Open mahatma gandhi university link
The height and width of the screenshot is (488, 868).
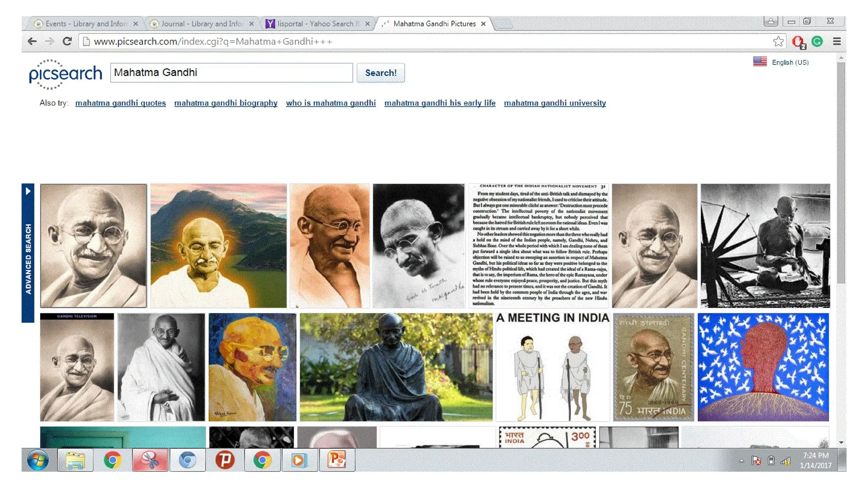point(555,103)
